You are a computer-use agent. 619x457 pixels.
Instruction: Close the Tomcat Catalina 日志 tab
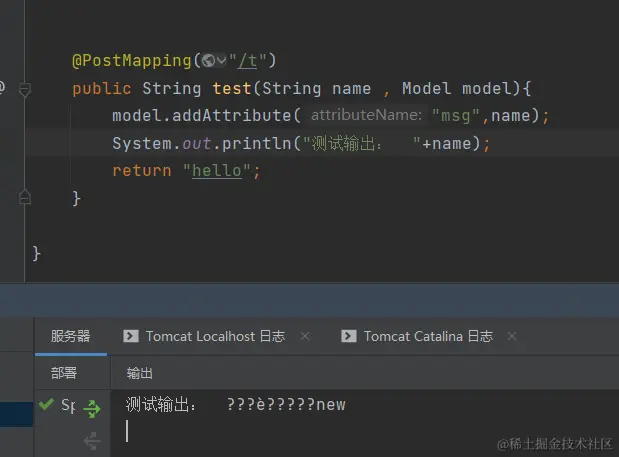click(x=512, y=336)
